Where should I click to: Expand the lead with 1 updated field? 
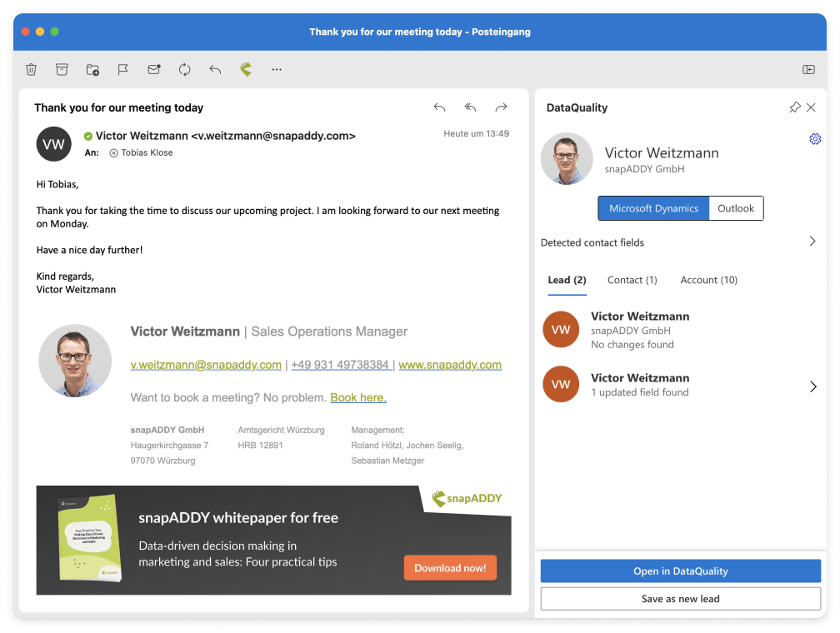point(813,386)
